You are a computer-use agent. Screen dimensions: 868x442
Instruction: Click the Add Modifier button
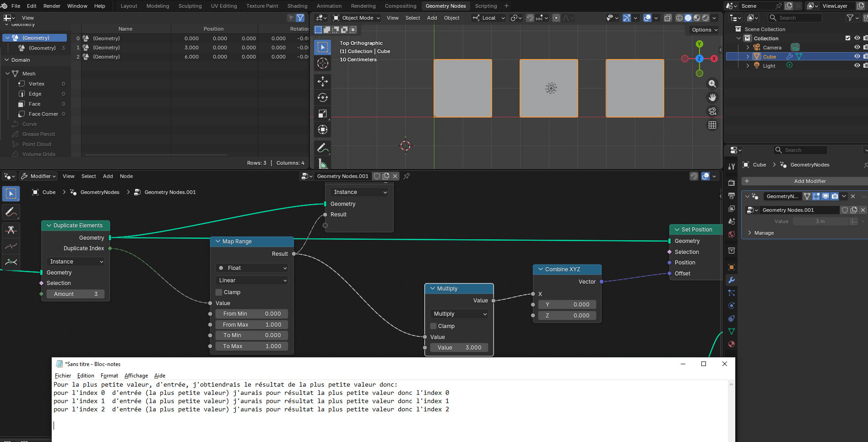point(805,181)
